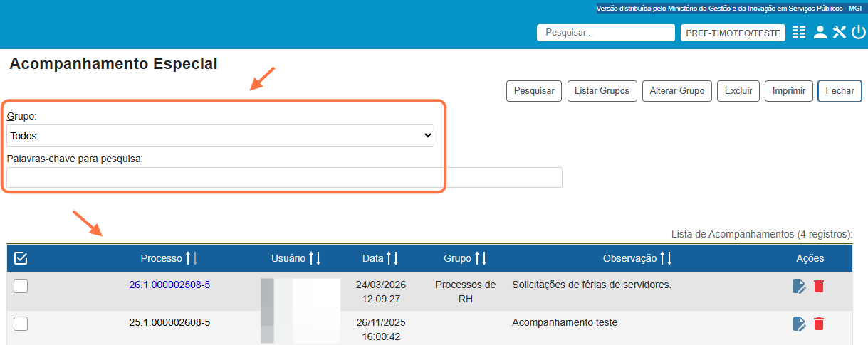Click the Pesquisar button

pyautogui.click(x=534, y=91)
